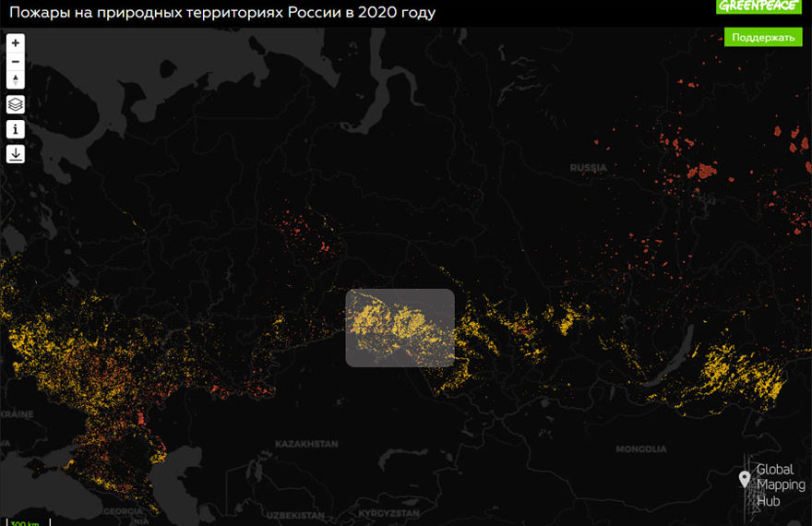The height and width of the screenshot is (526, 812).
Task: Click the MONGOLIA label on the map
Action: pos(640,449)
